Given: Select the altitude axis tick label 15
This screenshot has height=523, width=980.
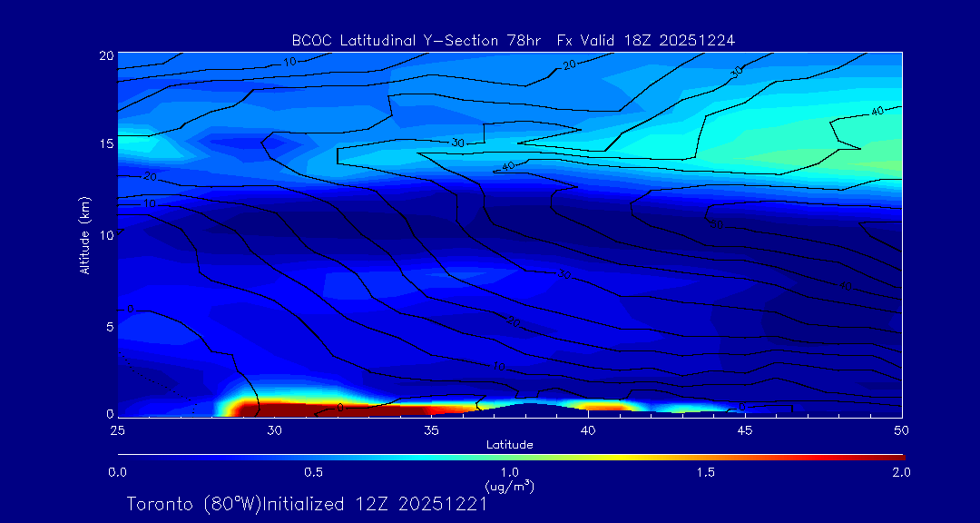Looking at the screenshot, I should point(106,143).
